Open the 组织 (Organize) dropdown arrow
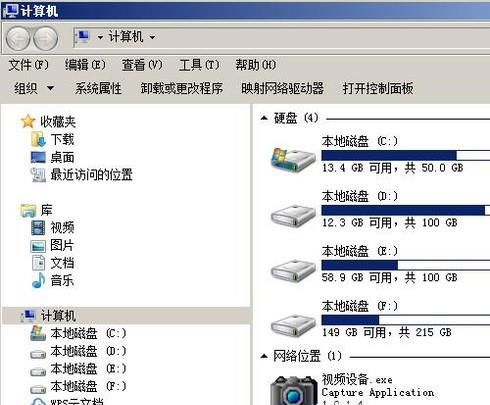The width and height of the screenshot is (490, 405). coord(50,89)
